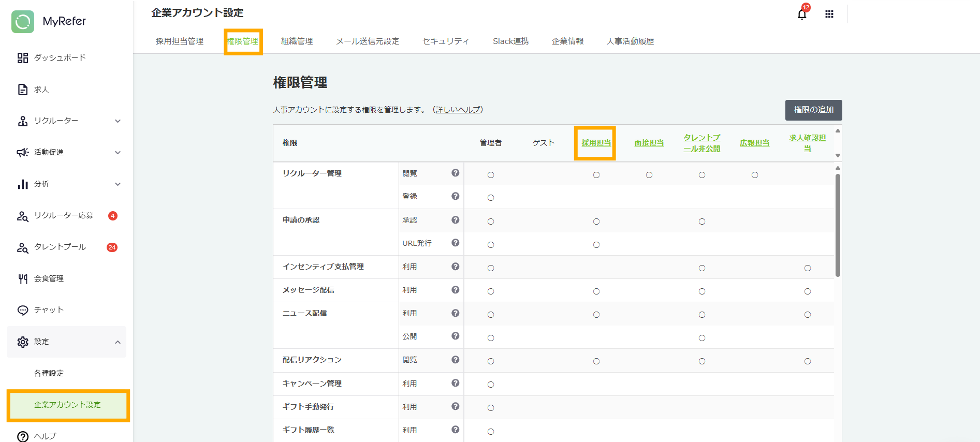Screen dimensions: 980x442
Task: Switch to the 組織管理 tab
Action: 297,41
